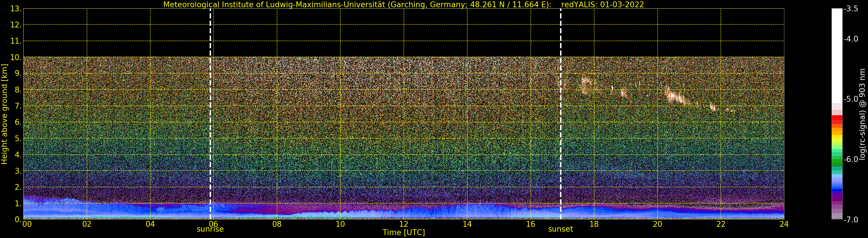Click the Meteorological Institute title text at the top

pyautogui.click(x=358, y=5)
